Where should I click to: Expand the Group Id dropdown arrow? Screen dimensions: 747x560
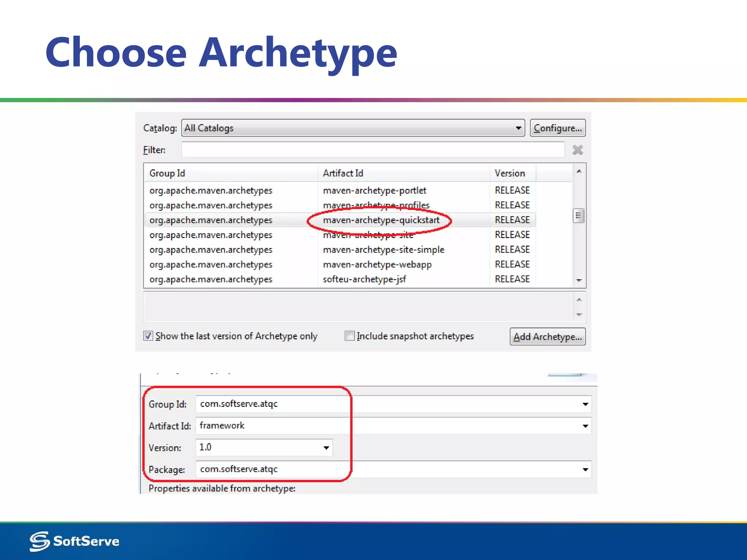(585, 404)
